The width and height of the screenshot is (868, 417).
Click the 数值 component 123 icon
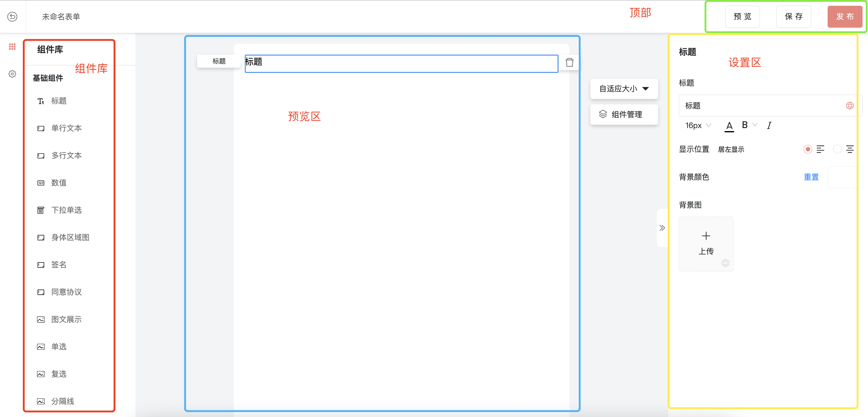tap(41, 183)
